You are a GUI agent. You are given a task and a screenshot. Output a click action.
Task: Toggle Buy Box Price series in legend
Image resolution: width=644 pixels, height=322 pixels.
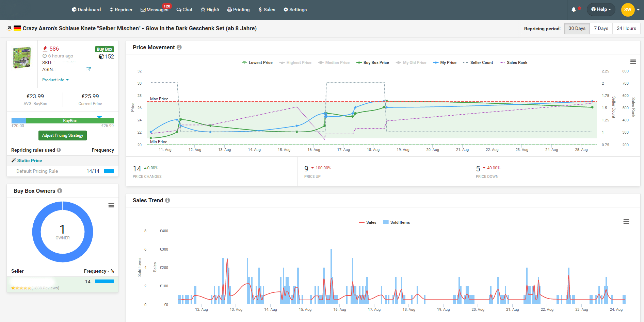[x=373, y=63]
